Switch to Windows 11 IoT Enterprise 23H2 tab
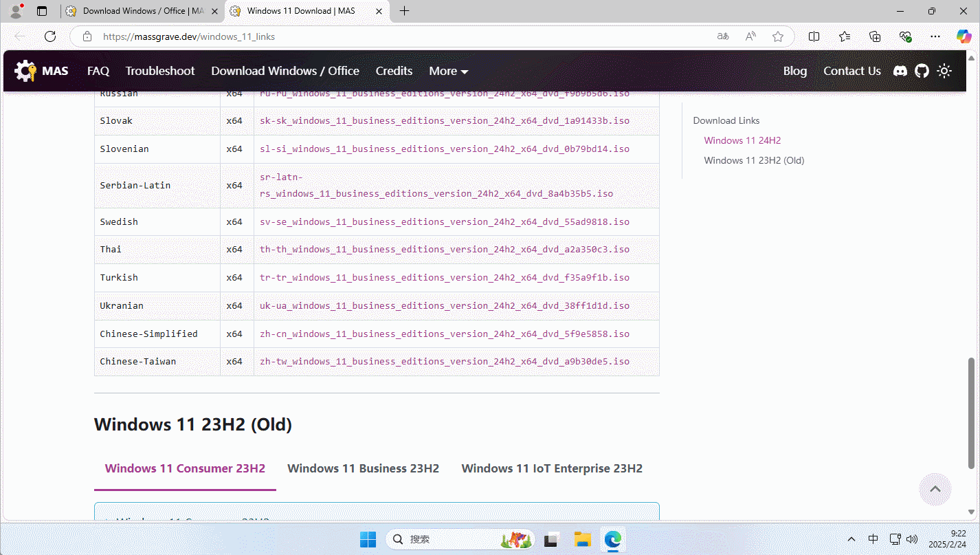The height and width of the screenshot is (555, 980). 551,468
